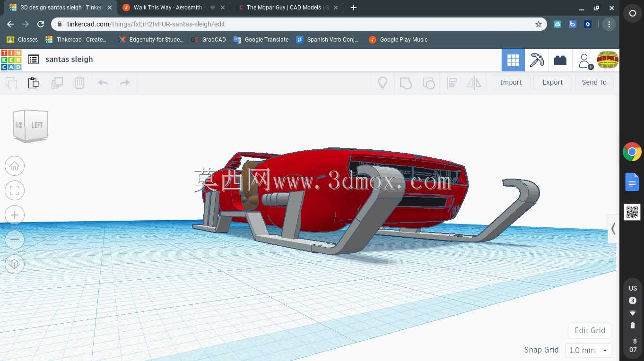The image size is (644, 361).
Task: Reload the page
Action: [41, 24]
